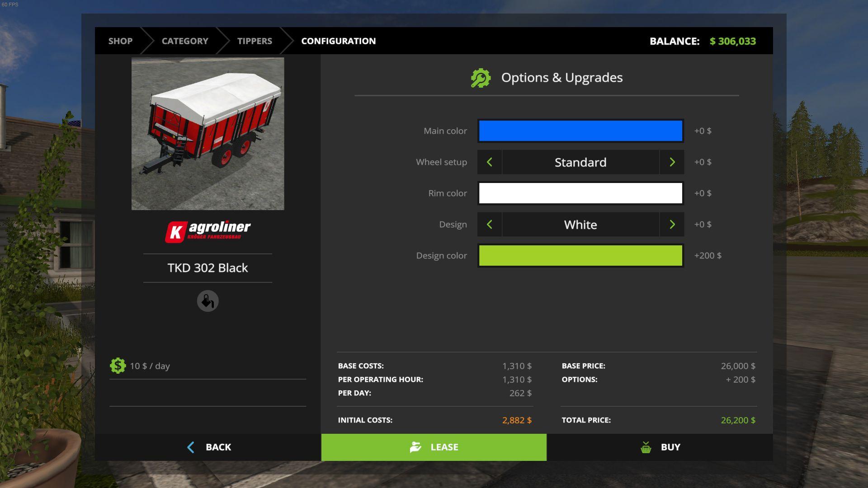The height and width of the screenshot is (488, 868).
Task: Click the tipper unload function icon
Action: [x=208, y=301]
